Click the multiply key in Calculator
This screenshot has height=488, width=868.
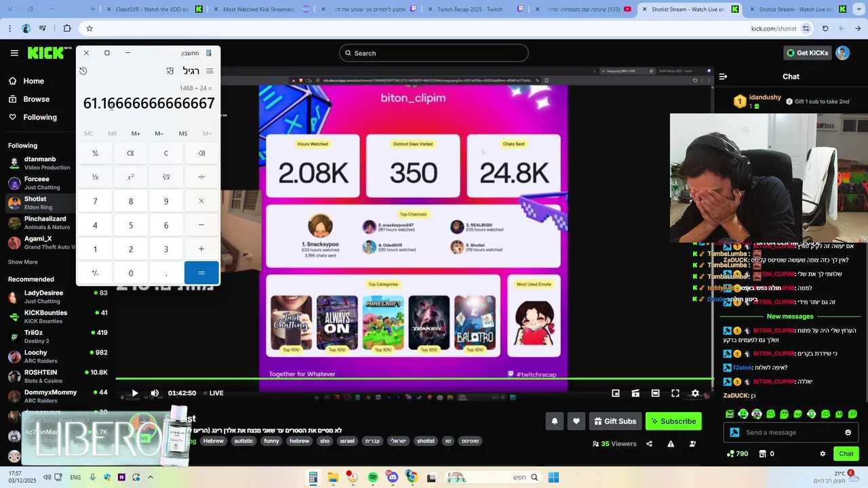201,201
